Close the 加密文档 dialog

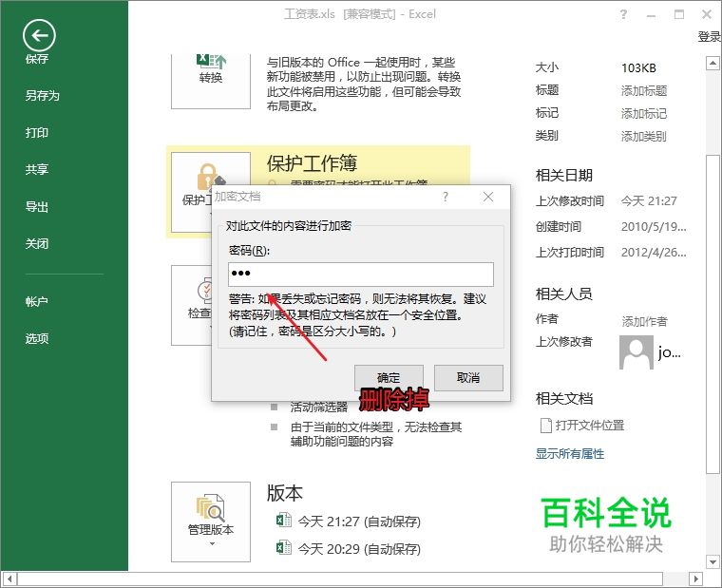[x=488, y=197]
